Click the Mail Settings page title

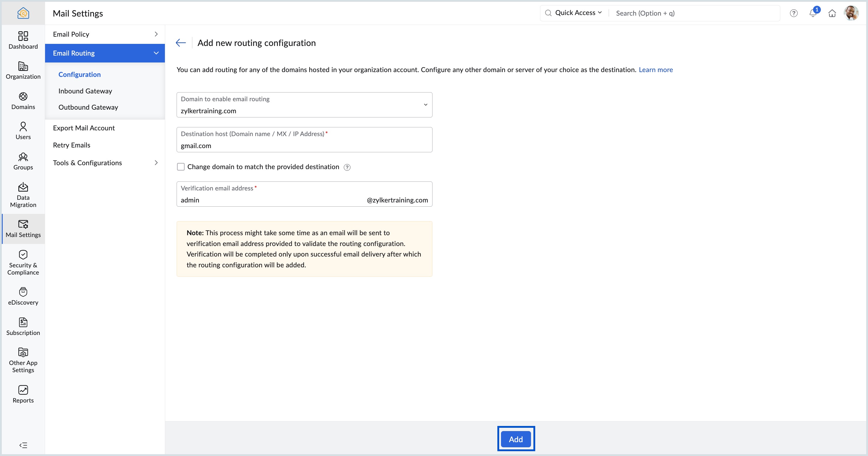[78, 13]
